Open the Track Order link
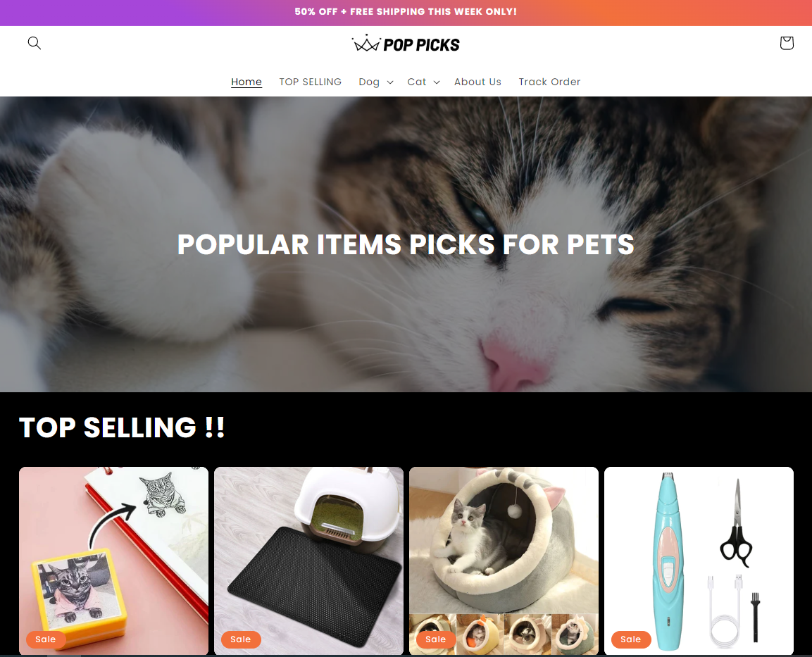Viewport: 812px width, 657px height. 549,82
